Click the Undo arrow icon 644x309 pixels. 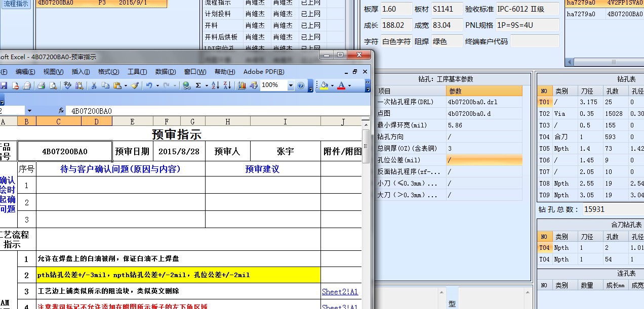tap(149, 85)
